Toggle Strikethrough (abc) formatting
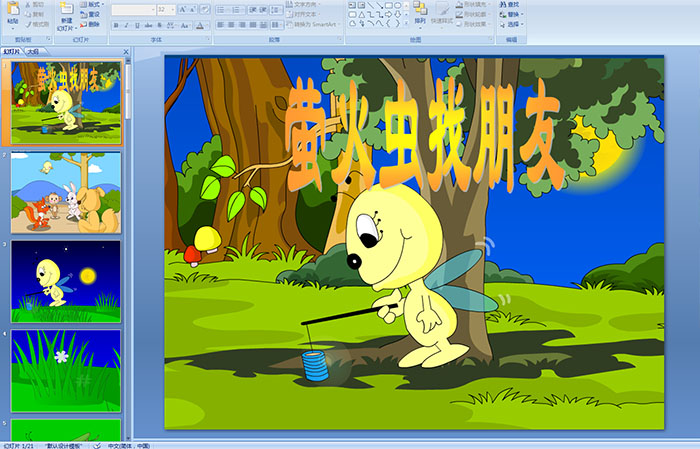This screenshot has width=700, height=449. [148, 25]
